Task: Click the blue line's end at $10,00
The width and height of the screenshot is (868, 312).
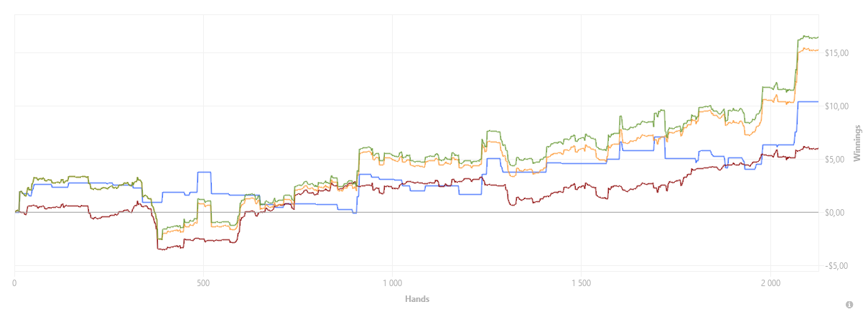Action: 817,101
